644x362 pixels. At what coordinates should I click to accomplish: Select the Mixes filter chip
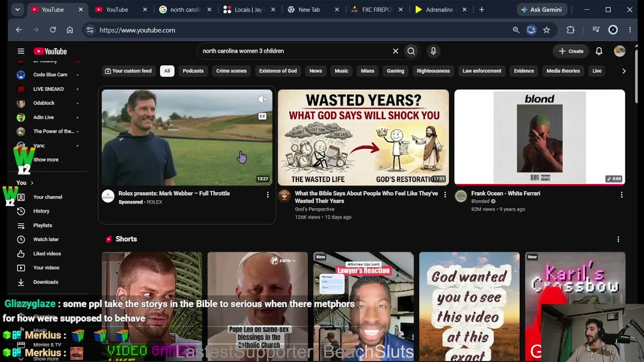[x=367, y=71]
